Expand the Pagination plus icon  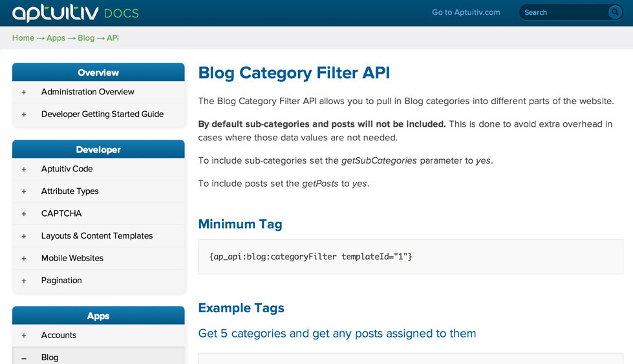coord(24,281)
